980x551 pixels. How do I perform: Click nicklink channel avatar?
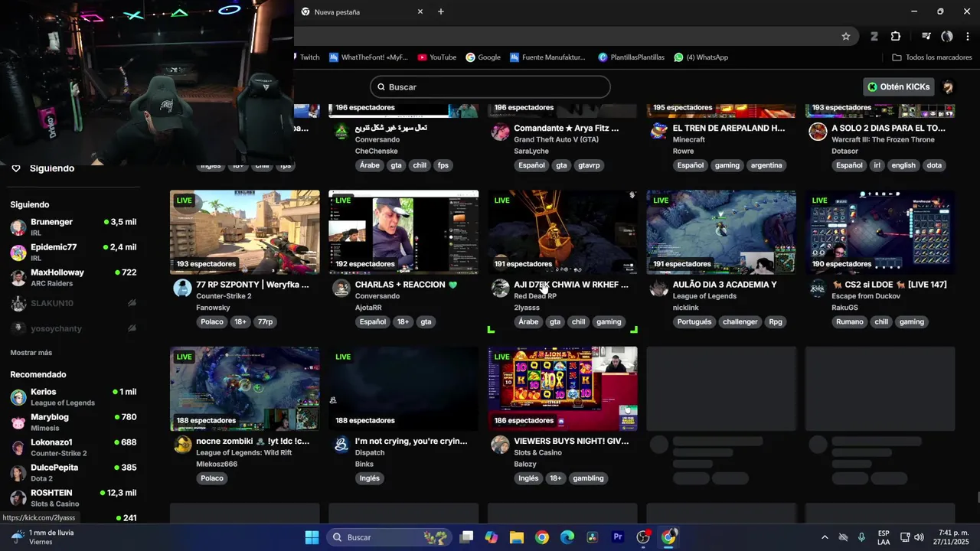tap(659, 288)
